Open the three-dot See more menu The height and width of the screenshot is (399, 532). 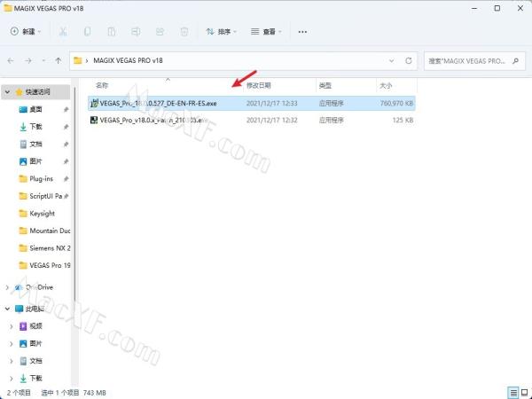(x=302, y=32)
